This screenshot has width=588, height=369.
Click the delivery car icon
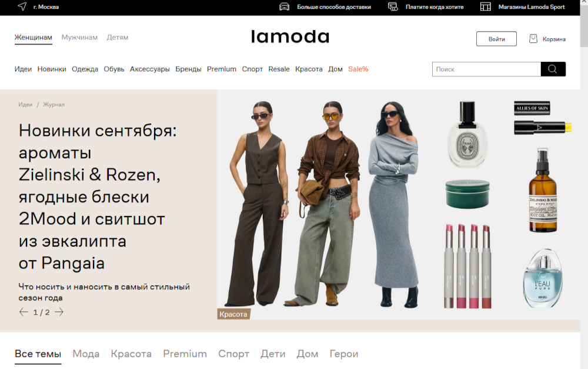284,6
